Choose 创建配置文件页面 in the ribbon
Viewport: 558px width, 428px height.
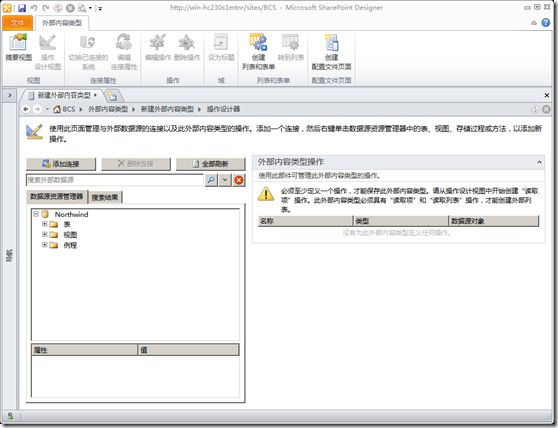[331, 52]
